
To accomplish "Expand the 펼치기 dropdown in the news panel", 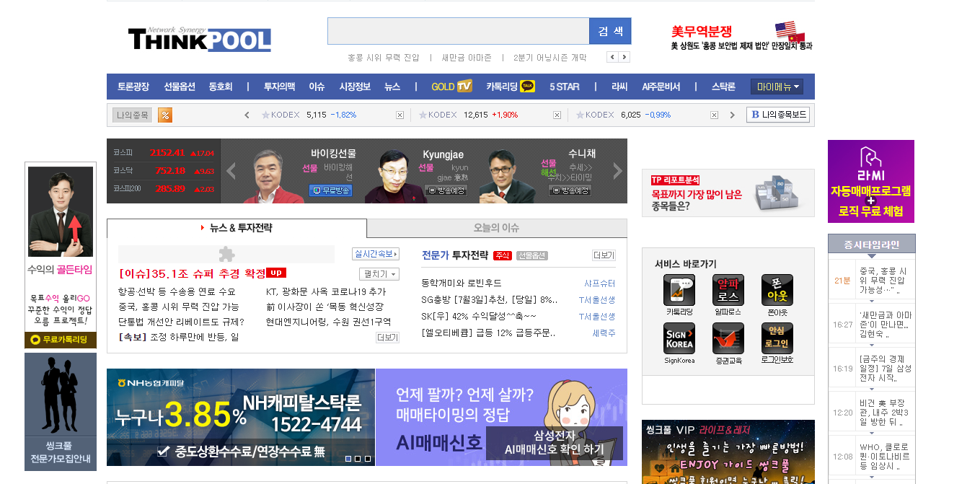I will tap(379, 274).
